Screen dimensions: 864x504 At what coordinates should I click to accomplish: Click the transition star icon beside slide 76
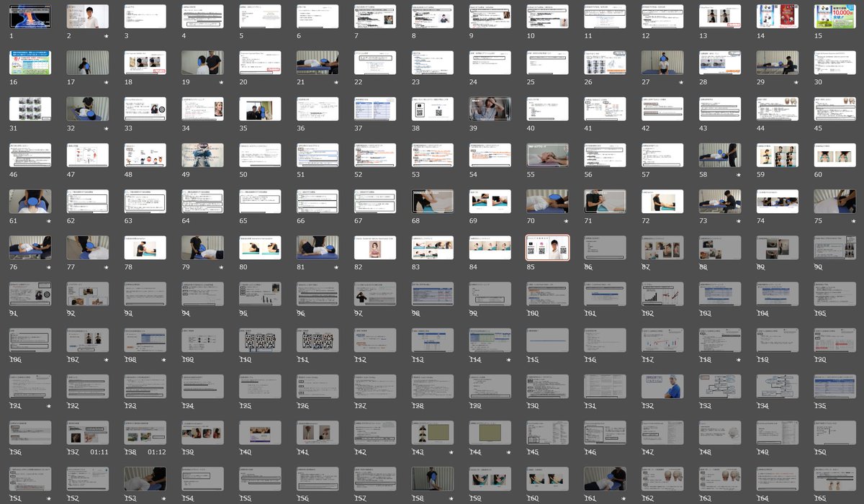pos(49,266)
